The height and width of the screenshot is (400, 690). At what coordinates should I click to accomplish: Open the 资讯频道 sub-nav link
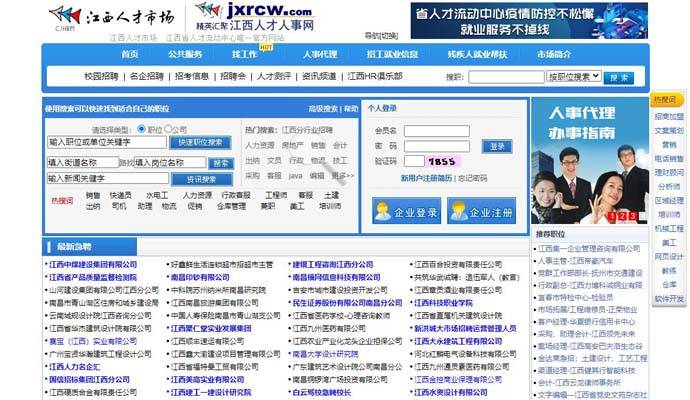[319, 76]
